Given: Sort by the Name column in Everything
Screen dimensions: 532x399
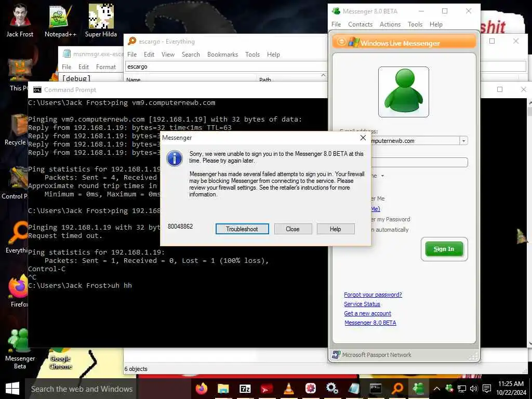Looking at the screenshot, I should pyautogui.click(x=134, y=79).
